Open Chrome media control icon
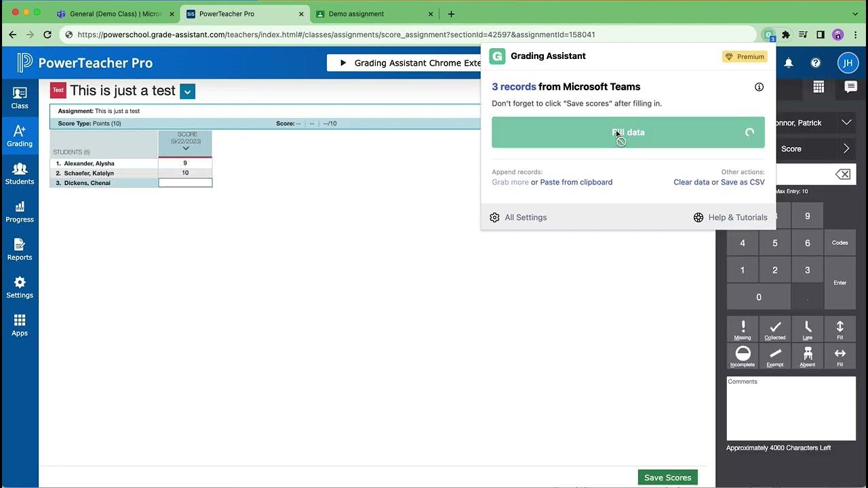The image size is (868, 488). pos(803,35)
